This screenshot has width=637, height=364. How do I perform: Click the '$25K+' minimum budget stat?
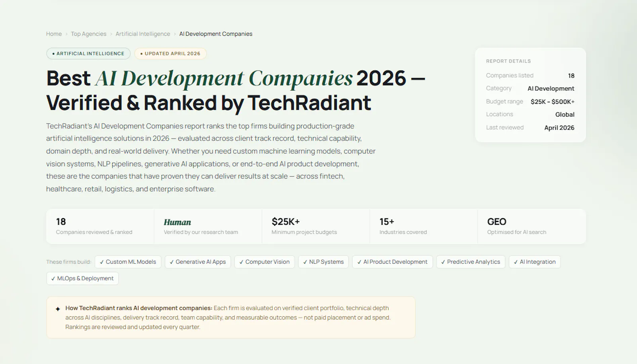[x=286, y=222]
